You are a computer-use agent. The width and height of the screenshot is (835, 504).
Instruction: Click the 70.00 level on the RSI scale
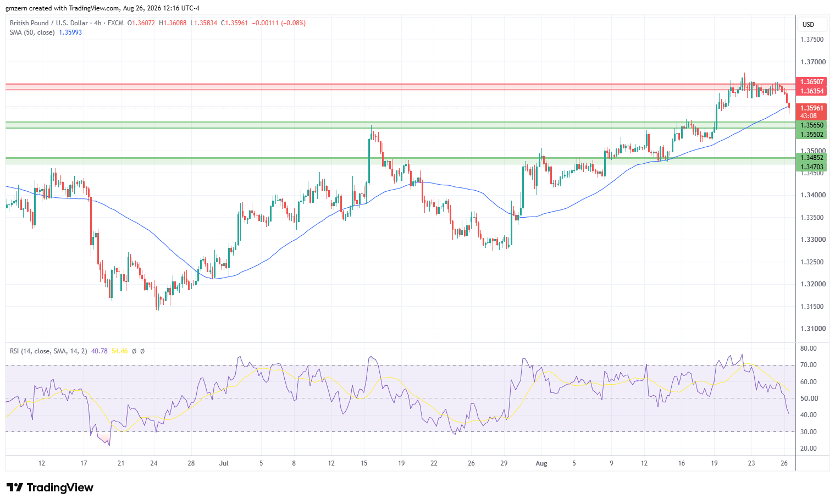(809, 365)
